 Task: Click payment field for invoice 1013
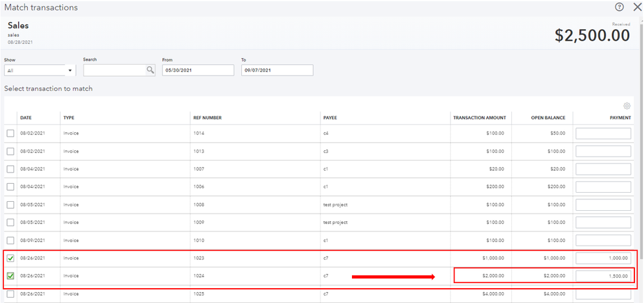603,151
